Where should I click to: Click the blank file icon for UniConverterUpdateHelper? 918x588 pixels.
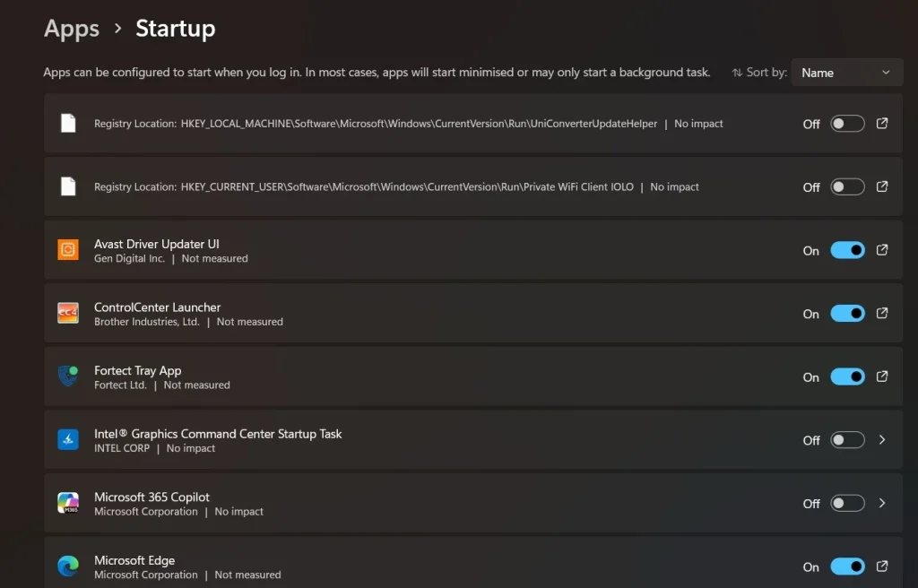[68, 124]
